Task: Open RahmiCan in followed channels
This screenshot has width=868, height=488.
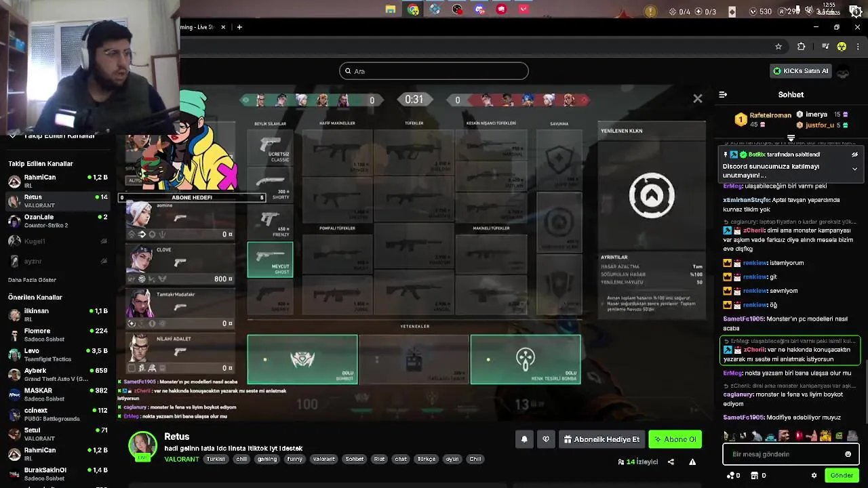Action: tap(58, 181)
